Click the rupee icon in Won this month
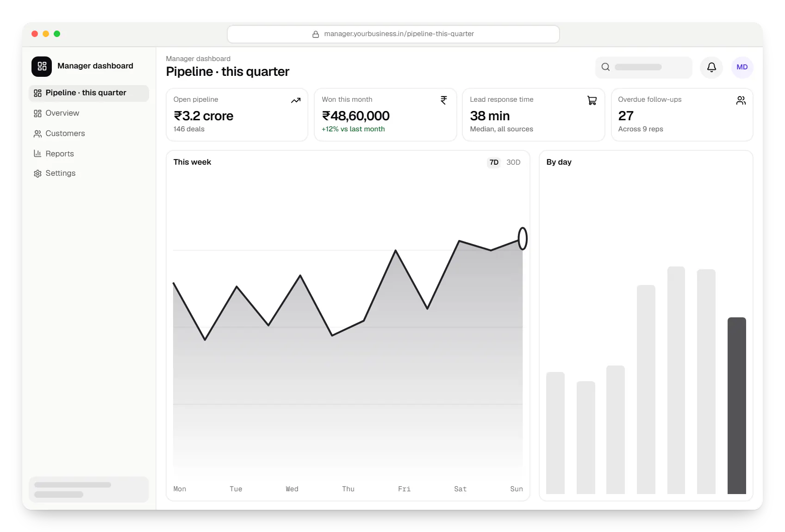 click(x=444, y=100)
